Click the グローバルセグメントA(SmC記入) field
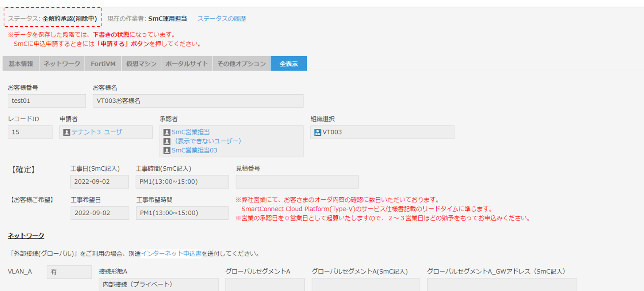Viewport: 644px width, 291px height. pos(366,284)
